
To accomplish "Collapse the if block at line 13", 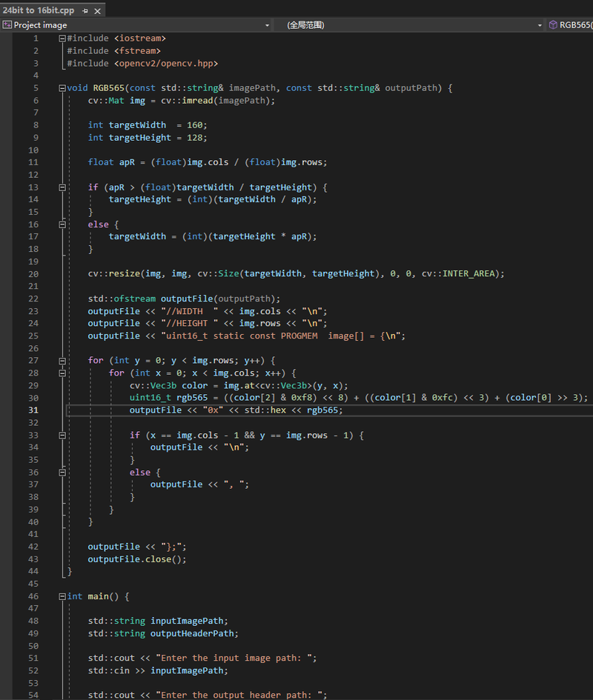I will pyautogui.click(x=62, y=187).
